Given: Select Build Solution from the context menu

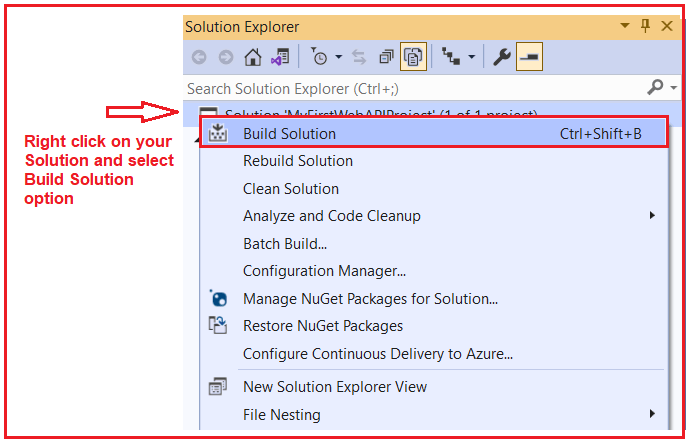Looking at the screenshot, I should (434, 133).
